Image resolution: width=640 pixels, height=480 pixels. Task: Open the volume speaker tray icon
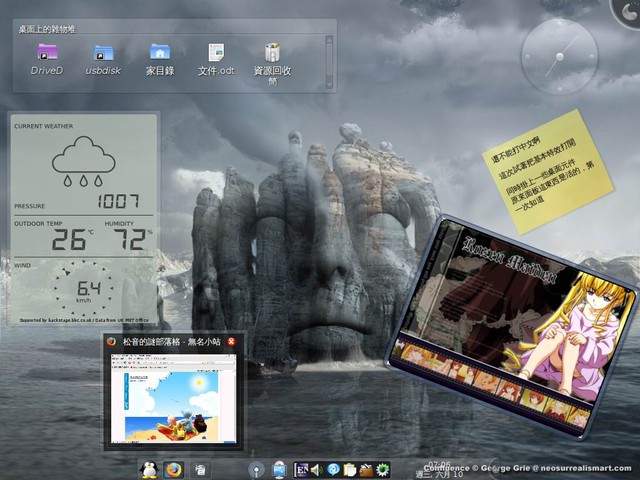click(x=316, y=470)
